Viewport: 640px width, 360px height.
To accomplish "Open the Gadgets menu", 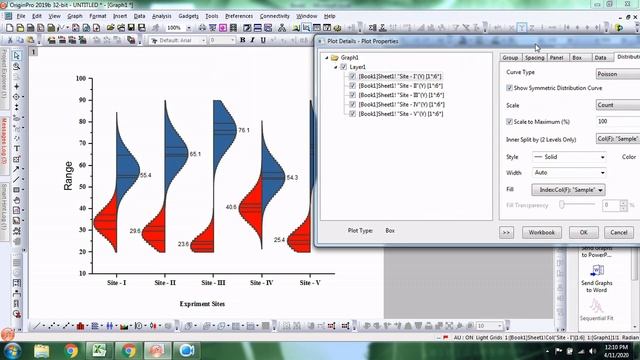I will point(188,16).
